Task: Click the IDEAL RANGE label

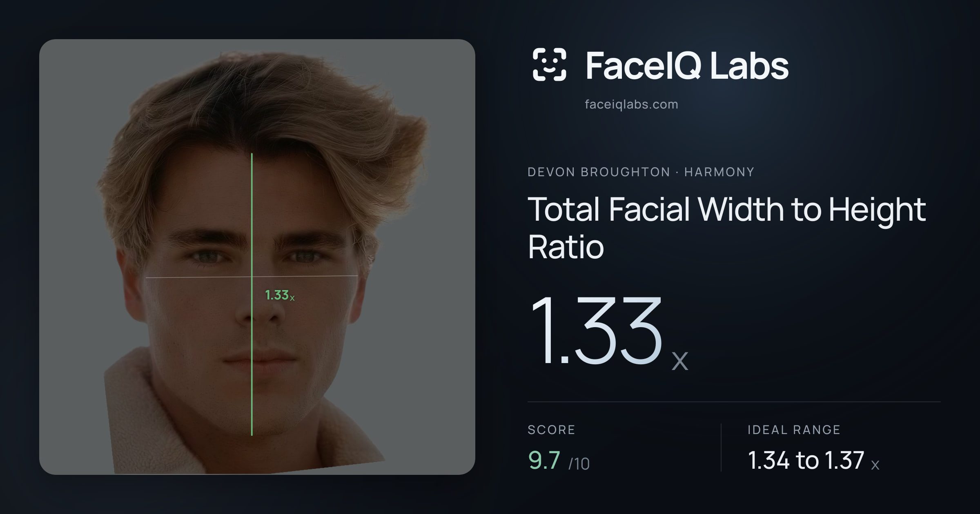Action: tap(794, 430)
